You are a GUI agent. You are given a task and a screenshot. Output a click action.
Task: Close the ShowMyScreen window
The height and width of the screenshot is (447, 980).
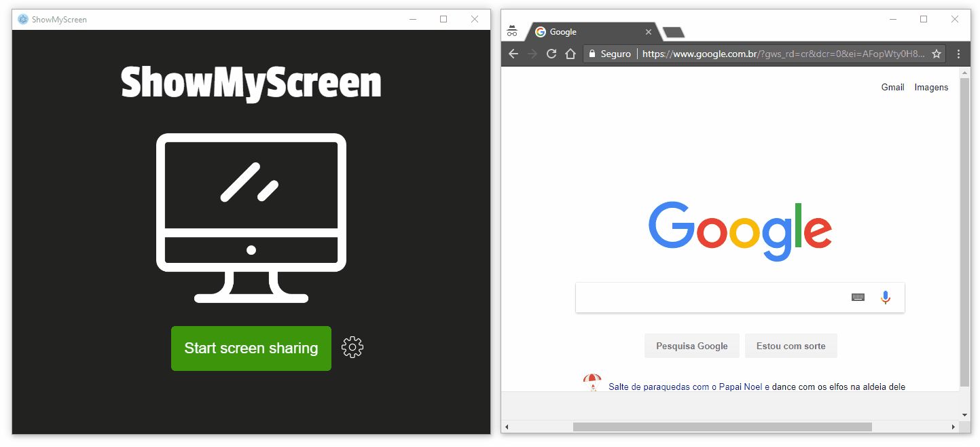point(475,19)
